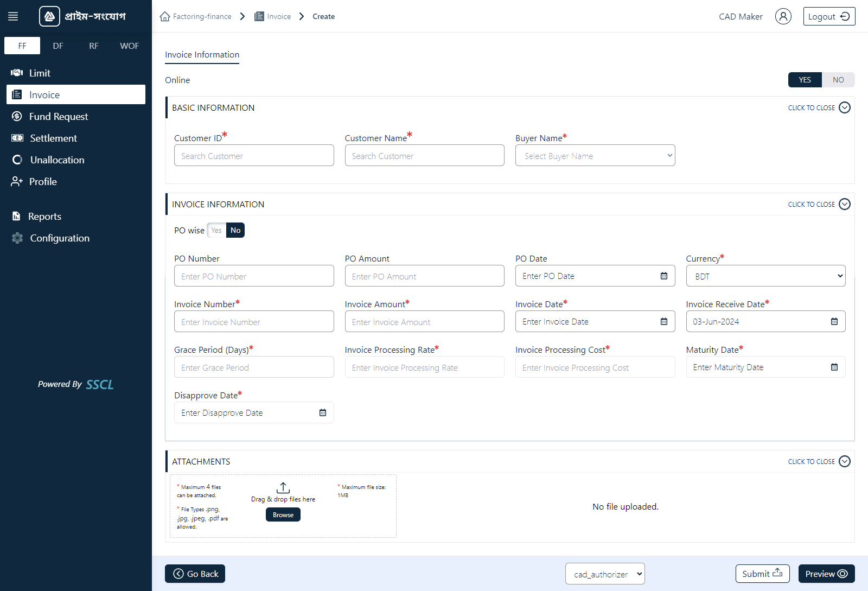Open the hamburger menu icon
This screenshot has width=868, height=591.
tap(13, 16)
